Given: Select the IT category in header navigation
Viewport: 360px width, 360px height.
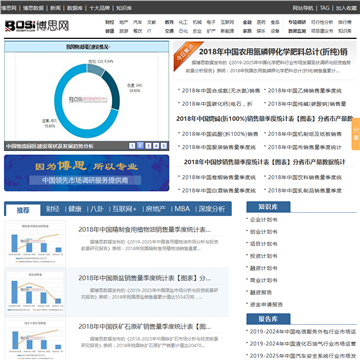Looking at the screenshot, I should (x=149, y=31).
